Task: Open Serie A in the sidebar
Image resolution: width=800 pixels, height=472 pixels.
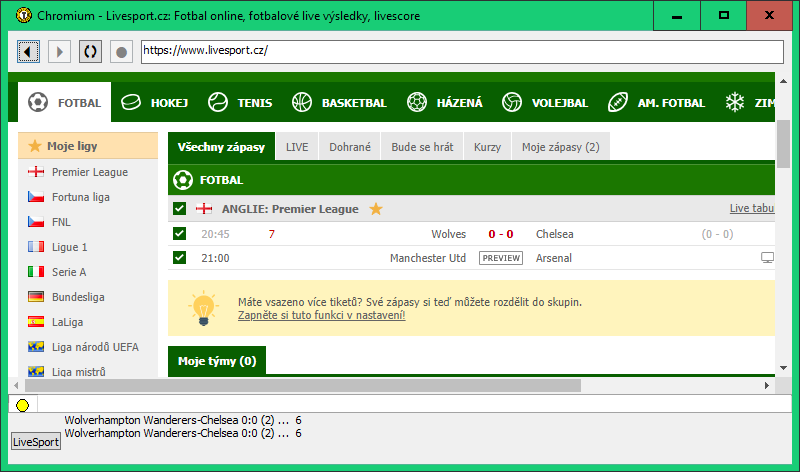Action: pos(69,272)
